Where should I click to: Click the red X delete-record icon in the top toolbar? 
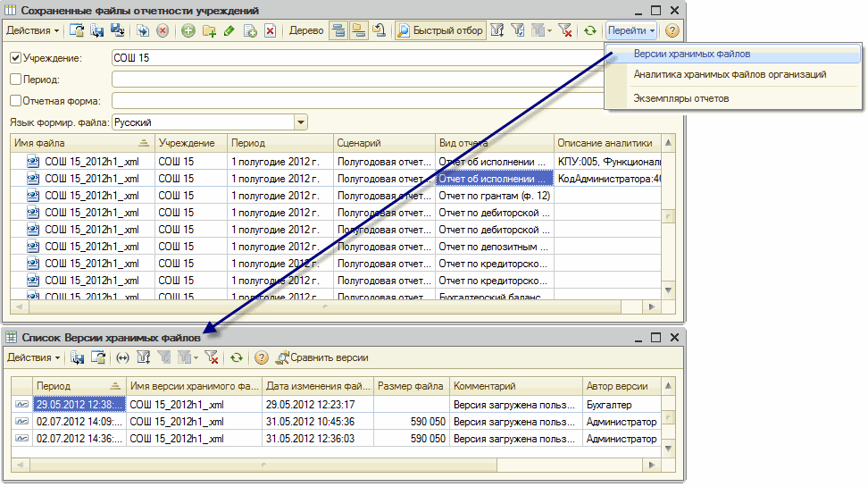pyautogui.click(x=270, y=30)
